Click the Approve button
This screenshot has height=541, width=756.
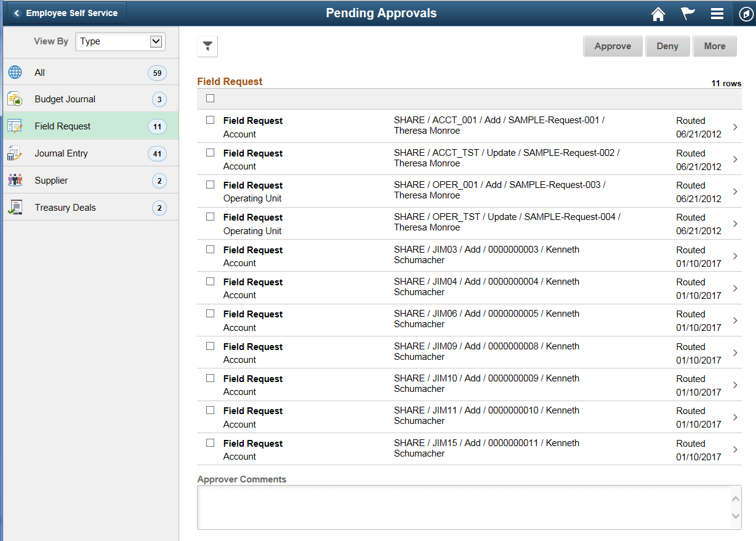tap(613, 46)
